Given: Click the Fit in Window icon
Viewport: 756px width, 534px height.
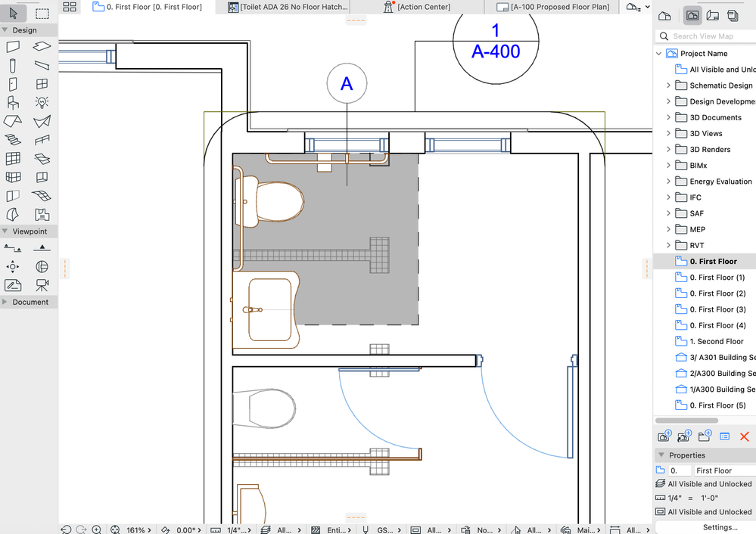Looking at the screenshot, I should 115,529.
